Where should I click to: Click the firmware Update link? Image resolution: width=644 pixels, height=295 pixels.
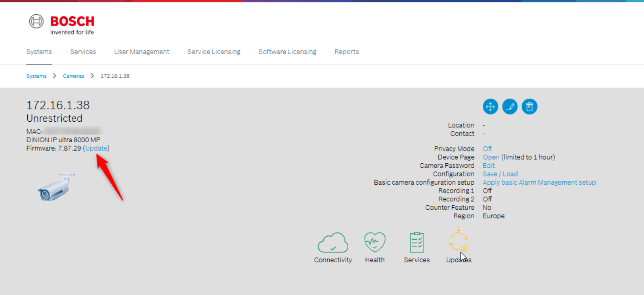pos(96,148)
